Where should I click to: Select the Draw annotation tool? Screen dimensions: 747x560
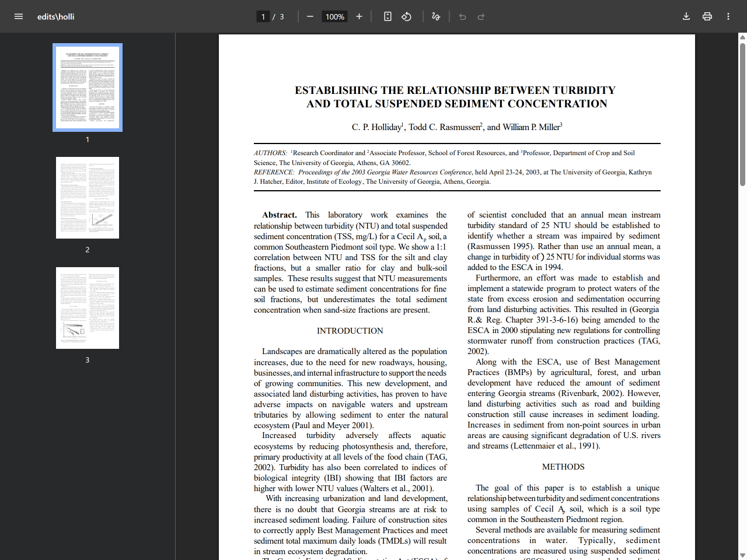coord(435,16)
